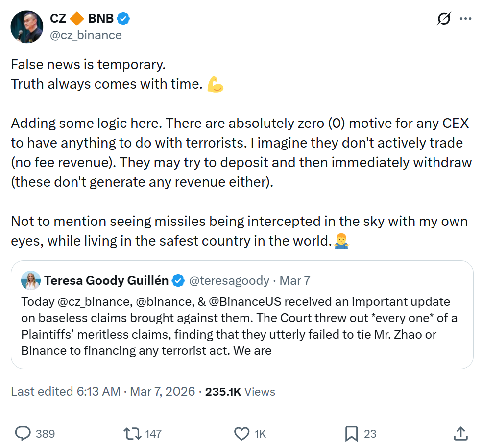Click Teresa's verified badge in quote

[x=178, y=281]
